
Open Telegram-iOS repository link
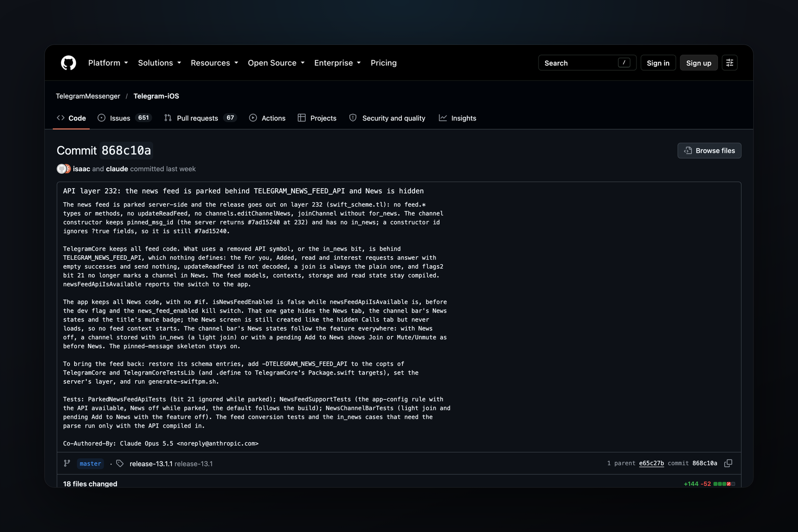156,96
